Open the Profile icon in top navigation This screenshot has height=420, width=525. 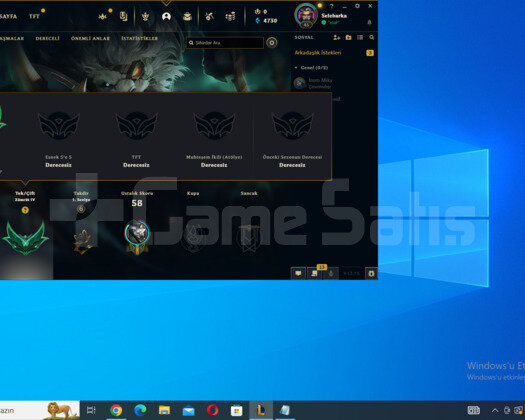point(166,16)
